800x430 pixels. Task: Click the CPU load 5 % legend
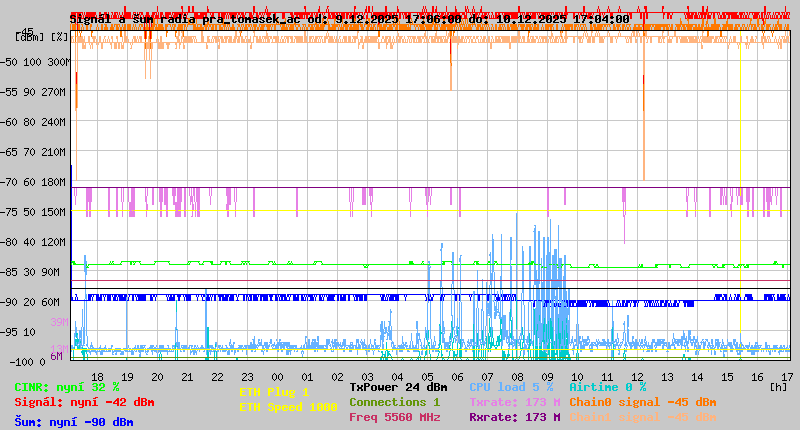tap(511, 387)
